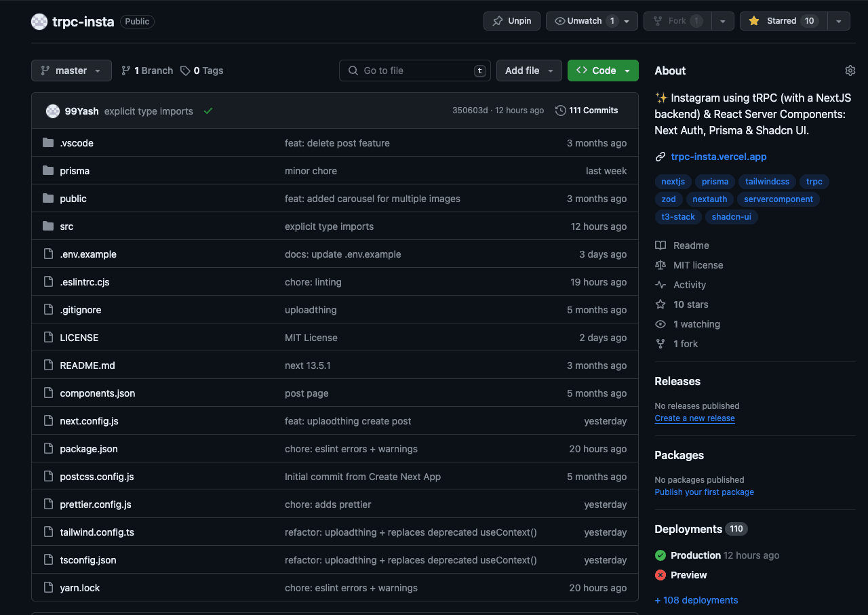Click the link icon beside trpc-insta.vercel.app
Image resolution: width=868 pixels, height=615 pixels.
point(660,157)
